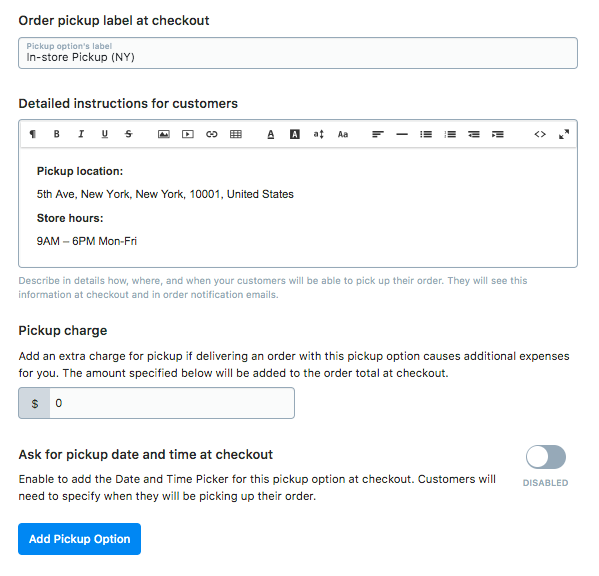The width and height of the screenshot is (599, 576).
Task: Click the pickup charge amount field
Action: coord(172,403)
